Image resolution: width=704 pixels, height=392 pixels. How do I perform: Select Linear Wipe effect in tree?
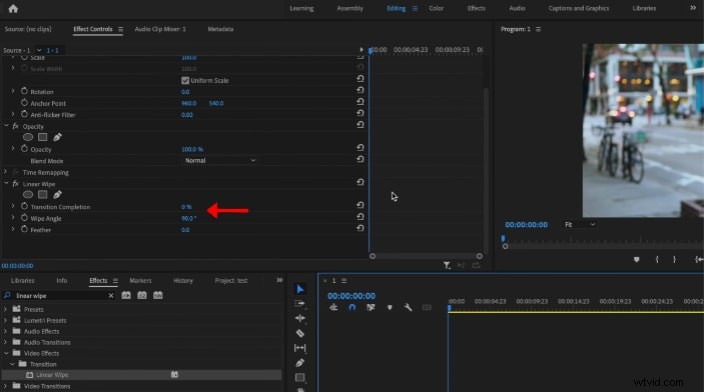point(52,375)
